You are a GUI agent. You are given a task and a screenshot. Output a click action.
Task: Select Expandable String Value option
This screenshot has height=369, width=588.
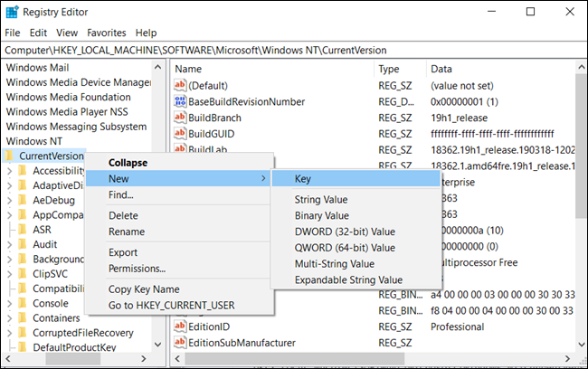[356, 280]
